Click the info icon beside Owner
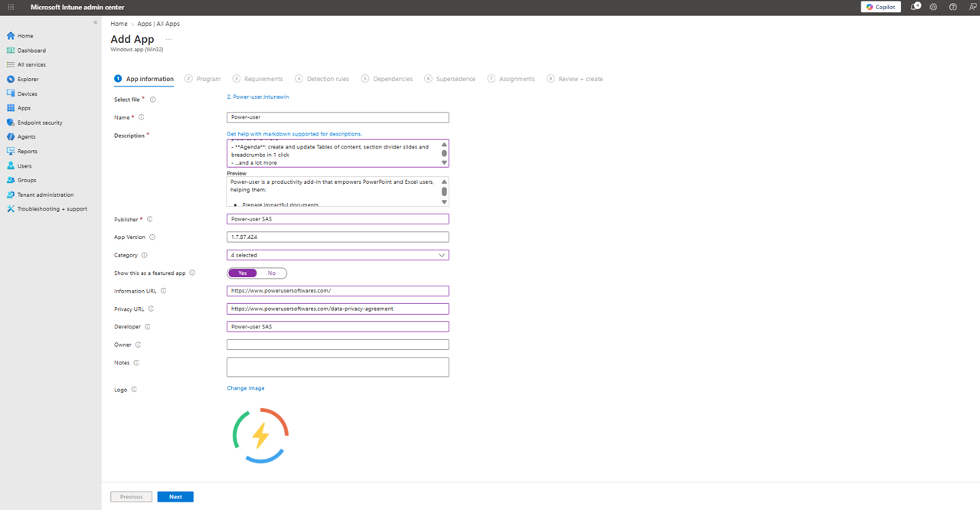The height and width of the screenshot is (510, 980). point(139,345)
